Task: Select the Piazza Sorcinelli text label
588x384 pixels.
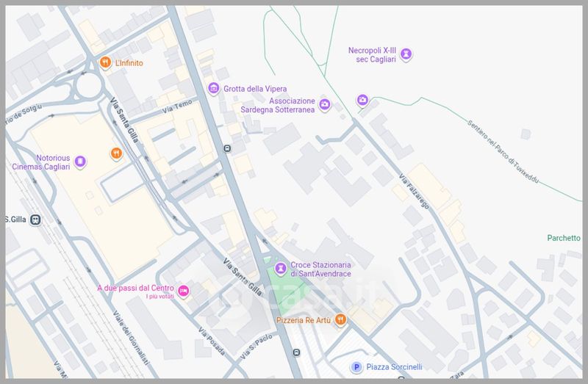Action: point(395,367)
